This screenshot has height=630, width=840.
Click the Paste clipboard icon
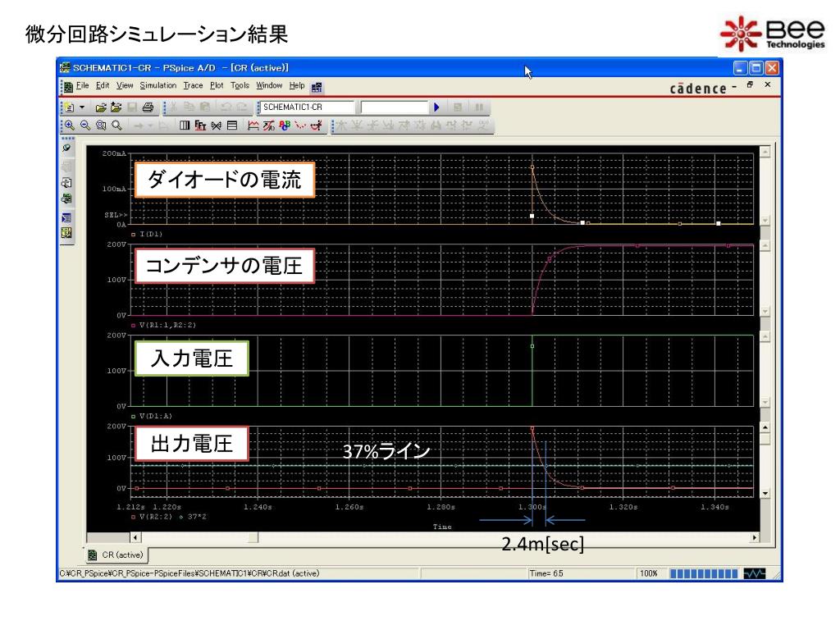point(204,107)
